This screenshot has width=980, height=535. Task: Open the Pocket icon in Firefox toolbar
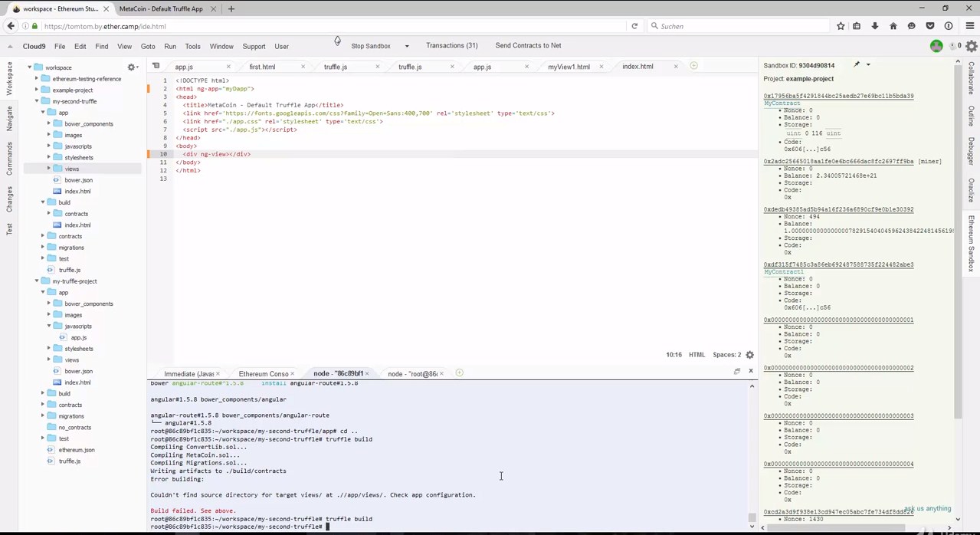(930, 26)
